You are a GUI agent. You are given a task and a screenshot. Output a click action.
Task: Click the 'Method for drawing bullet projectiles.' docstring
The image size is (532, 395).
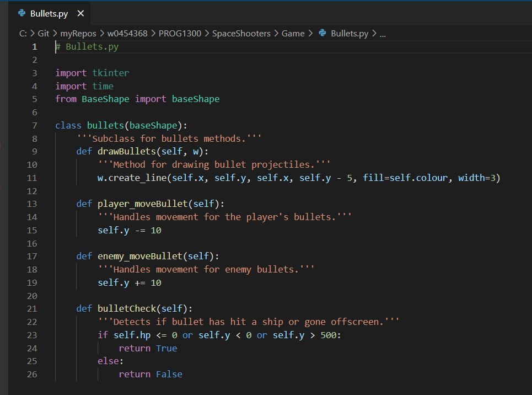pyautogui.click(x=214, y=165)
